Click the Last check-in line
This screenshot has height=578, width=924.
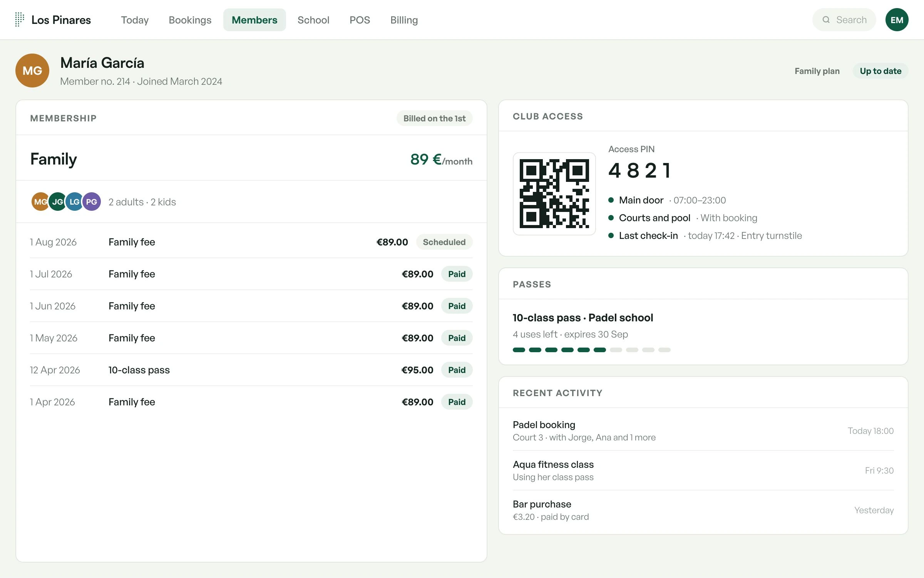705,236
